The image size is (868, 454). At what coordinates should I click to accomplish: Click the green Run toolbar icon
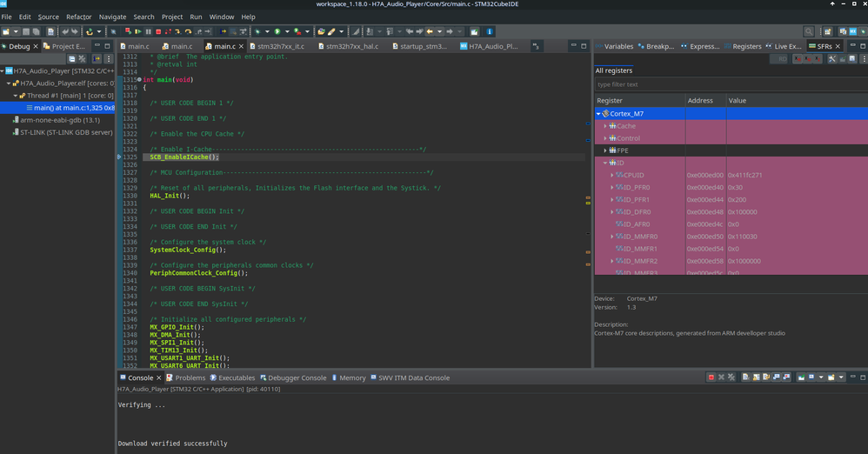(277, 31)
